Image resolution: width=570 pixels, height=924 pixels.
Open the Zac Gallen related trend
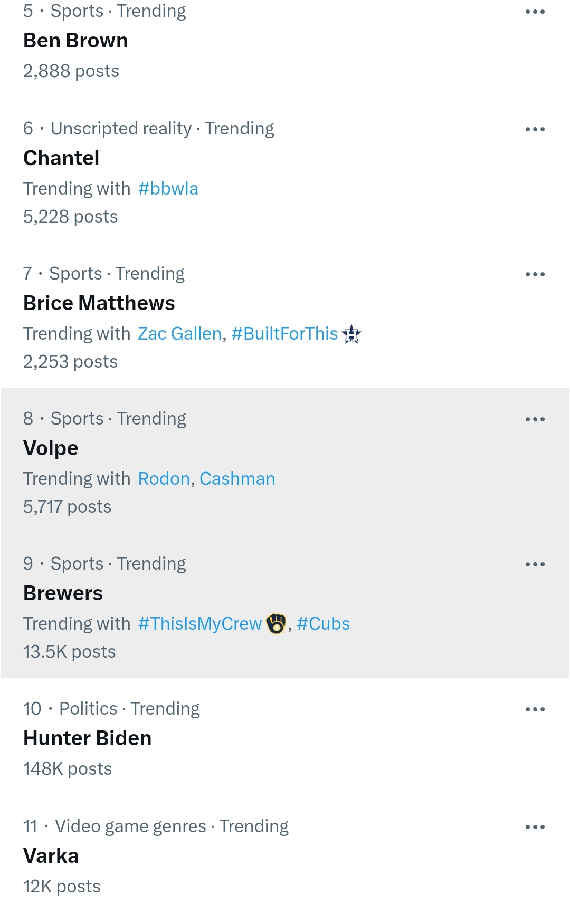(179, 334)
